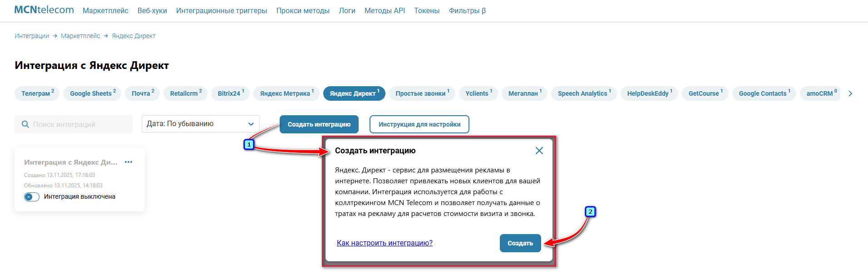Click into Поиск интеграций search field

pos(74,124)
